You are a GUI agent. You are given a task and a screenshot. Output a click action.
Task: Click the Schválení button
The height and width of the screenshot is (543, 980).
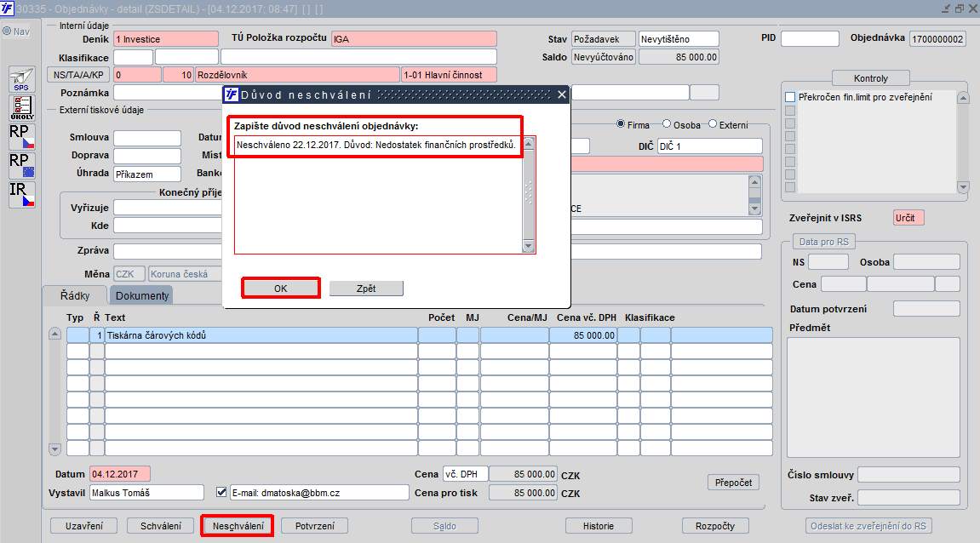click(161, 526)
